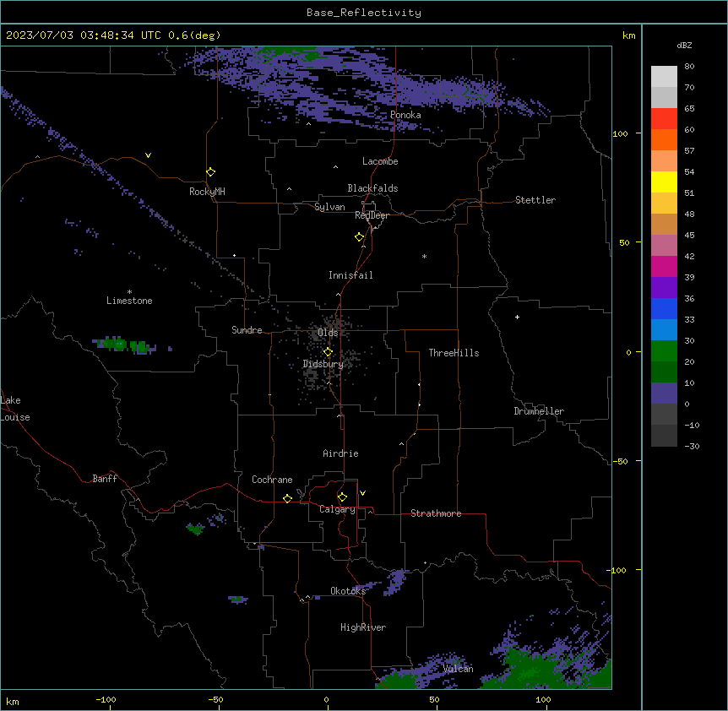The image size is (728, 711).
Task: Click the yellow V marker northwest of RockyMH
Action: pos(148,155)
